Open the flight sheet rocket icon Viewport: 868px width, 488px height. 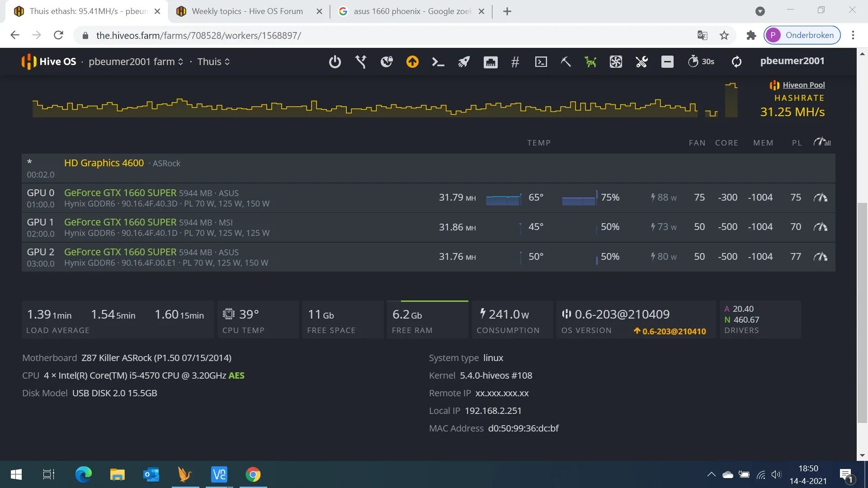coord(464,61)
